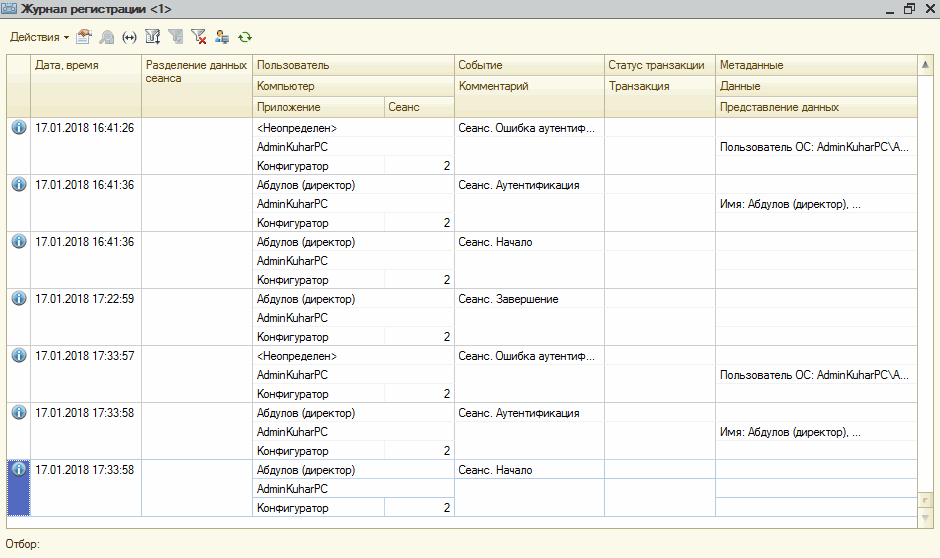The image size is (940, 558).
Task: Click the greyed-out find toolbar icon
Action: pos(106,37)
